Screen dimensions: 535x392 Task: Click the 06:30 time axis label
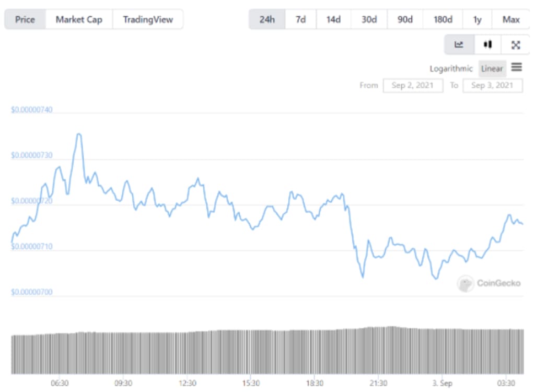point(60,383)
